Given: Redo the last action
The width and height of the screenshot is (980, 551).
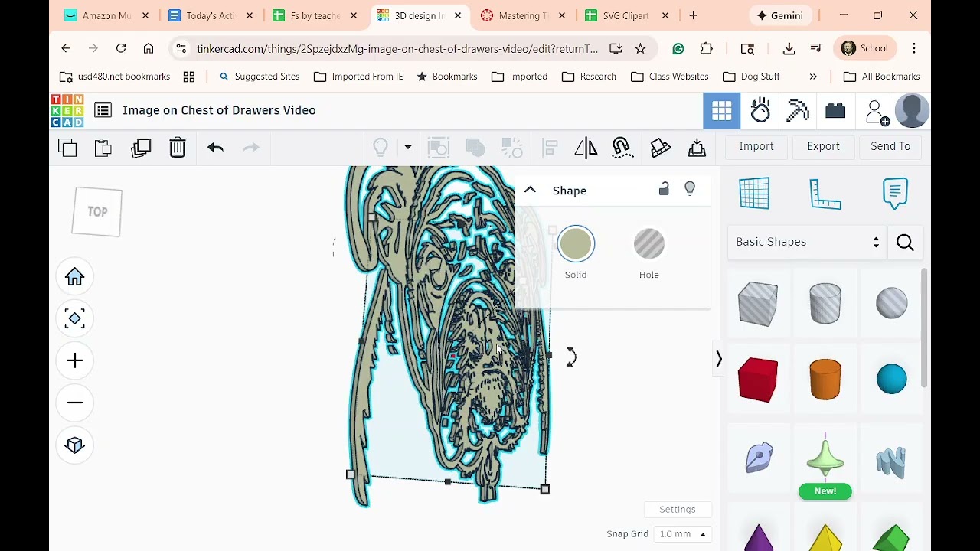Looking at the screenshot, I should [x=251, y=148].
